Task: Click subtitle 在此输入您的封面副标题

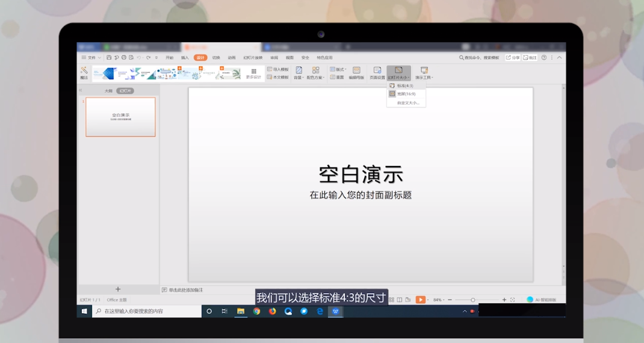Action: pyautogui.click(x=361, y=195)
